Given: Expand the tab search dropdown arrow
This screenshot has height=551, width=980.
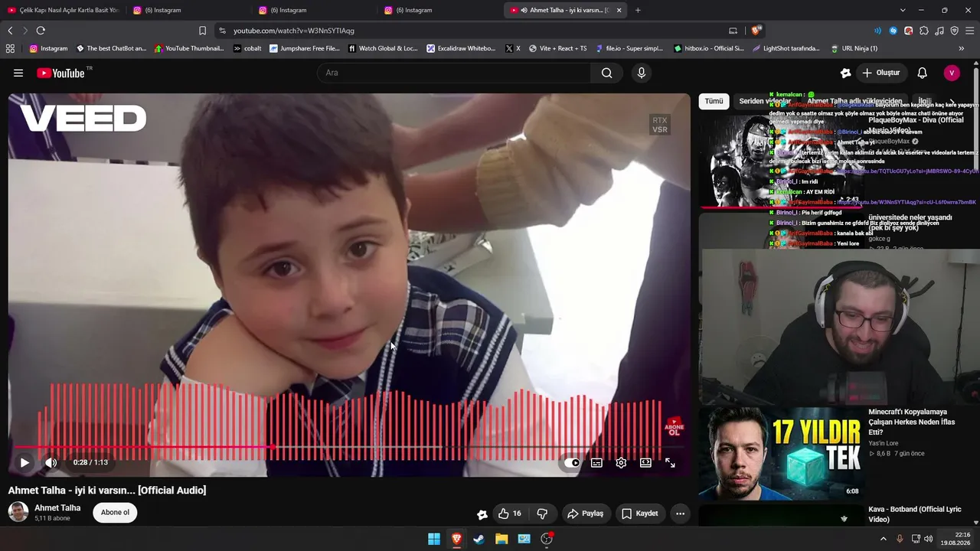Looking at the screenshot, I should click(x=903, y=10).
